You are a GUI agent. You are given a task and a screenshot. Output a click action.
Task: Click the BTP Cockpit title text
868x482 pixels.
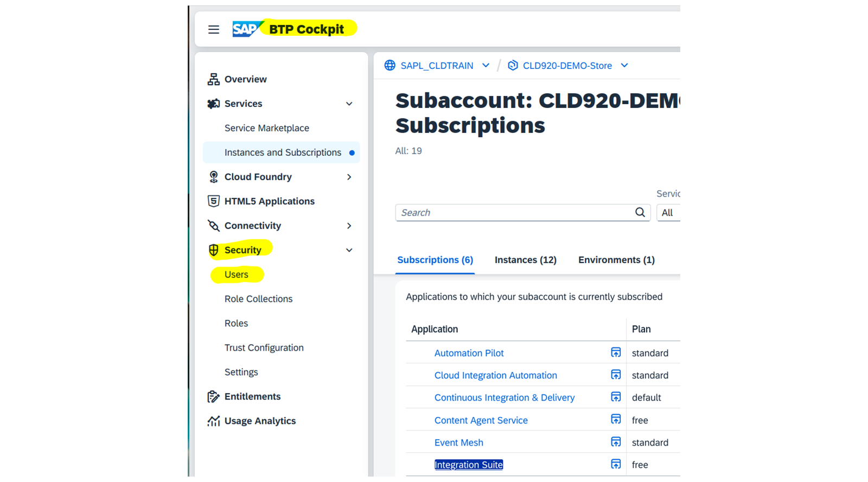click(307, 29)
